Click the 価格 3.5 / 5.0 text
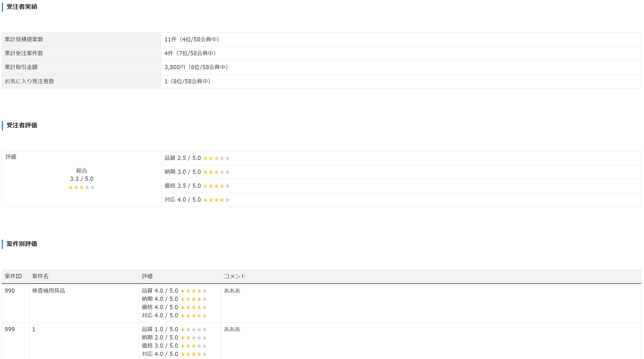Screen dimensions: 644x359 point(183,186)
